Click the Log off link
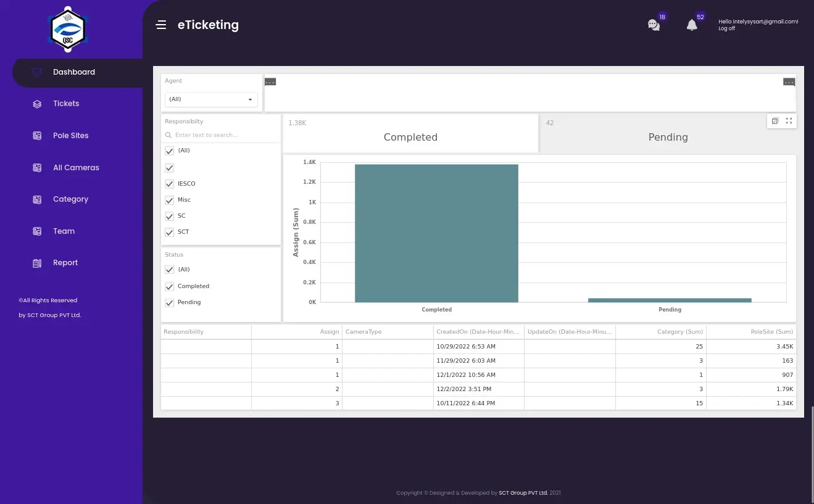The height and width of the screenshot is (504, 814). pyautogui.click(x=726, y=29)
